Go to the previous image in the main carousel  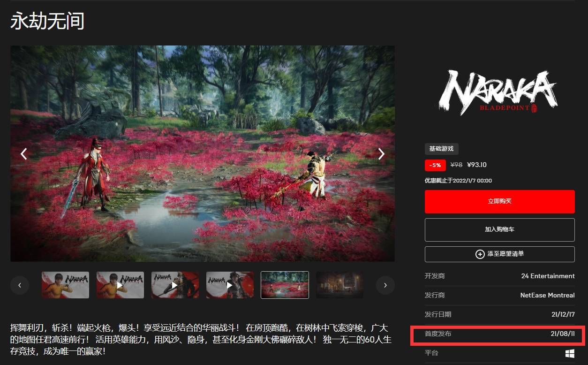pos(24,153)
